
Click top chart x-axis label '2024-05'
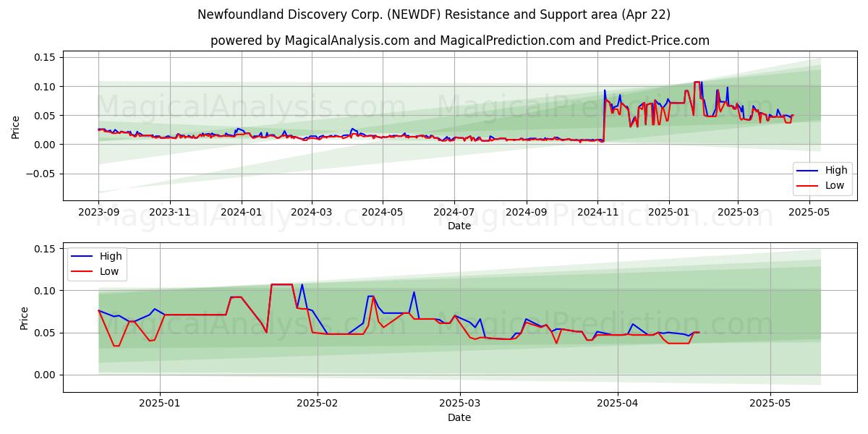tap(383, 213)
